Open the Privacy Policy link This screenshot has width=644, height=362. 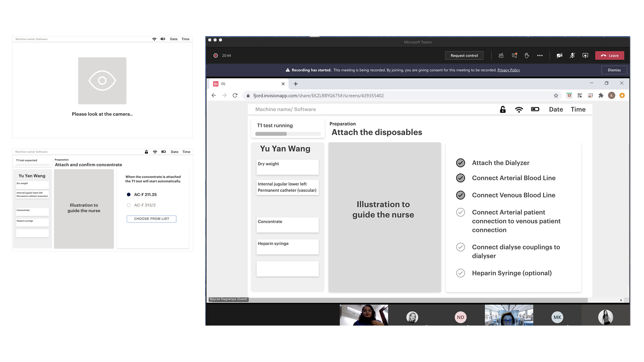[x=509, y=70]
